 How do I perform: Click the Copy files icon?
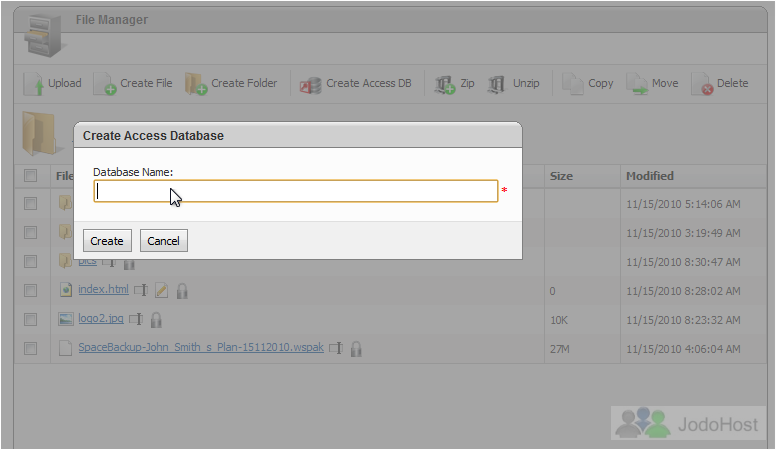coord(573,84)
